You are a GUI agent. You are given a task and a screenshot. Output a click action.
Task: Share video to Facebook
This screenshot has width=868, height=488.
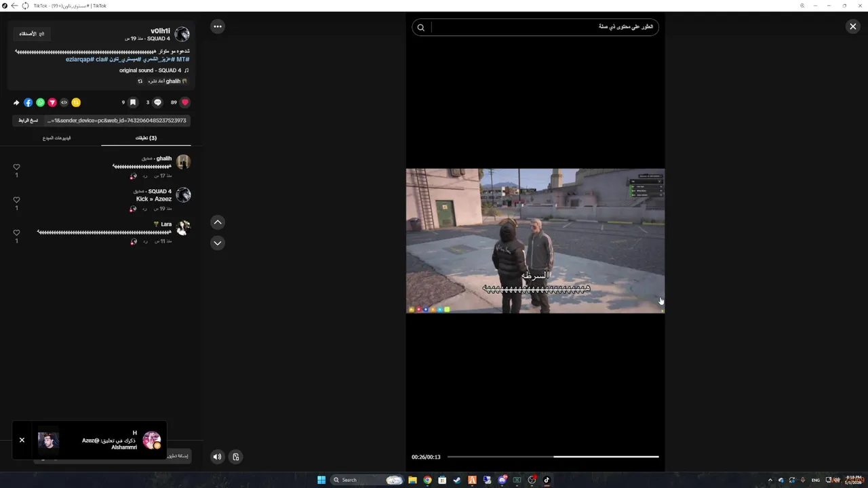tap(28, 102)
